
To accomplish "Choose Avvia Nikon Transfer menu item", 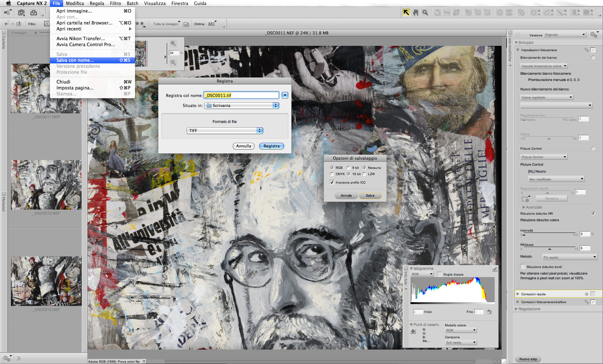I will click(x=92, y=39).
